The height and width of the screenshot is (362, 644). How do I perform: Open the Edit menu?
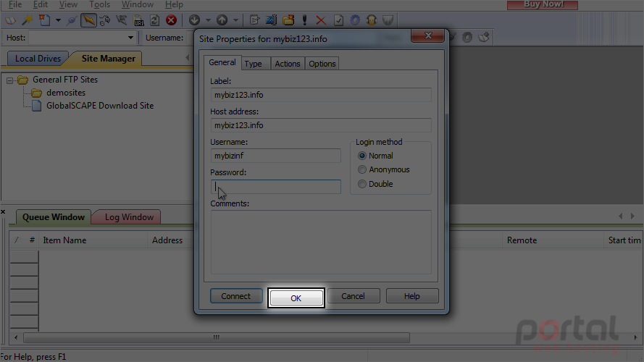pyautogui.click(x=41, y=4)
